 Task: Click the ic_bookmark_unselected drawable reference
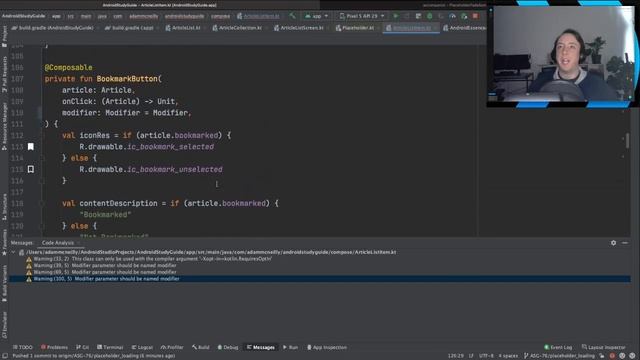click(x=175, y=169)
